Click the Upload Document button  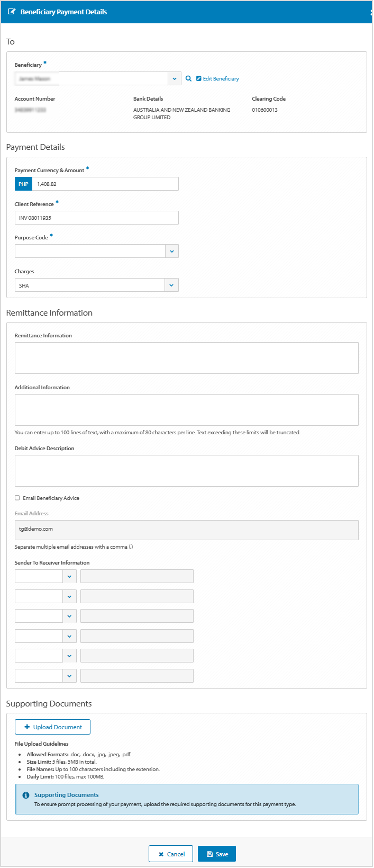coord(52,727)
